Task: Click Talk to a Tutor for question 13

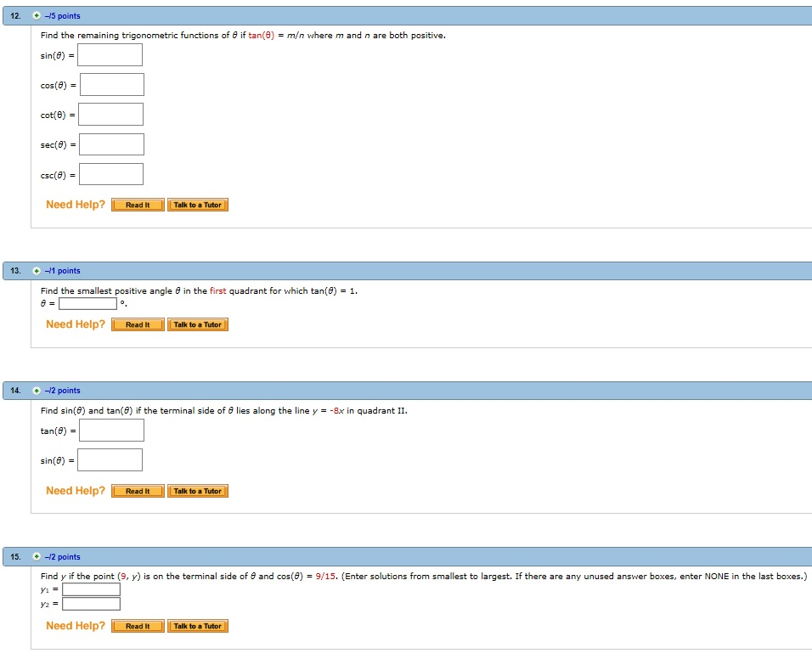Action: 198,324
